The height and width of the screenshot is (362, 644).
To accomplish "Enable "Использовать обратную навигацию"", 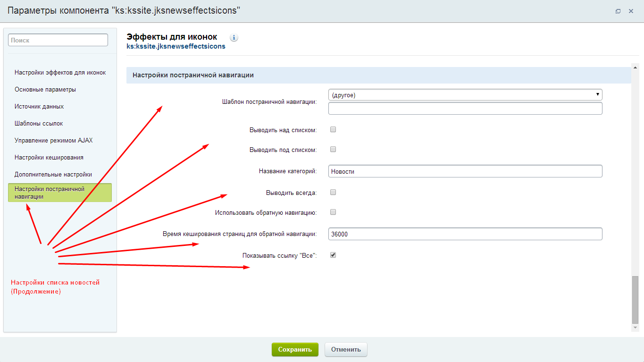I will (x=333, y=211).
